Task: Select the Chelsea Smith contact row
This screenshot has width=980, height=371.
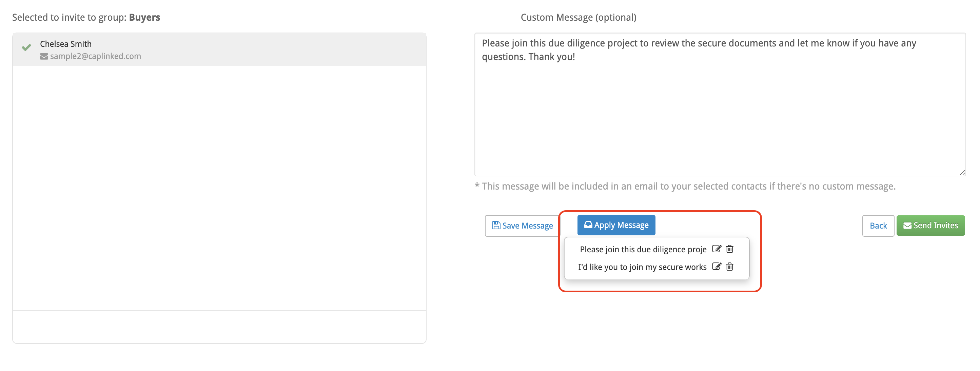Action: pyautogui.click(x=219, y=50)
